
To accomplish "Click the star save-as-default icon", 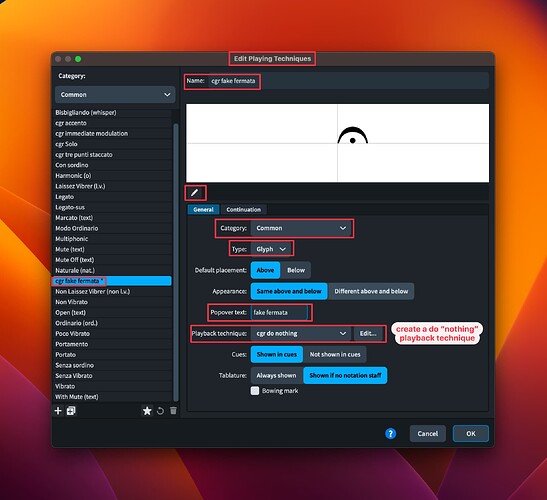I will click(x=147, y=411).
